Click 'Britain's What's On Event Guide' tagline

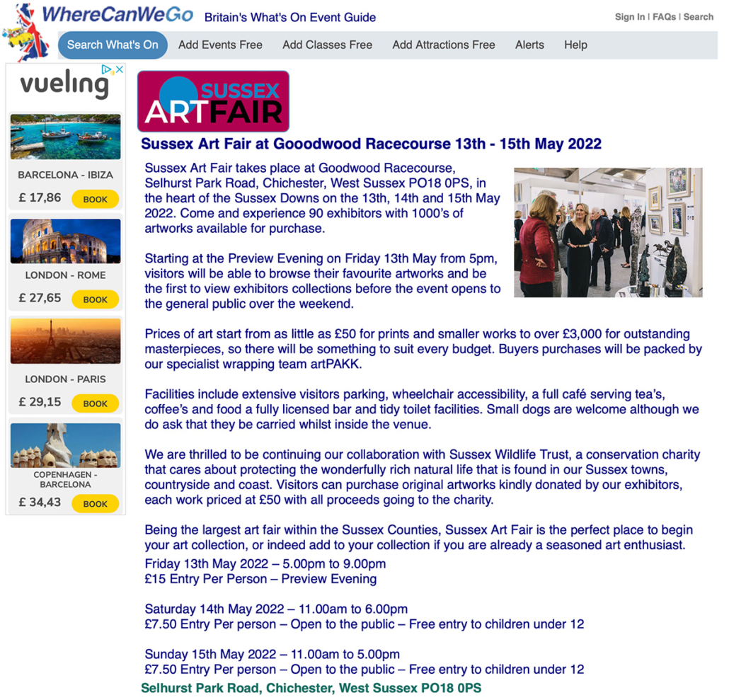(290, 17)
